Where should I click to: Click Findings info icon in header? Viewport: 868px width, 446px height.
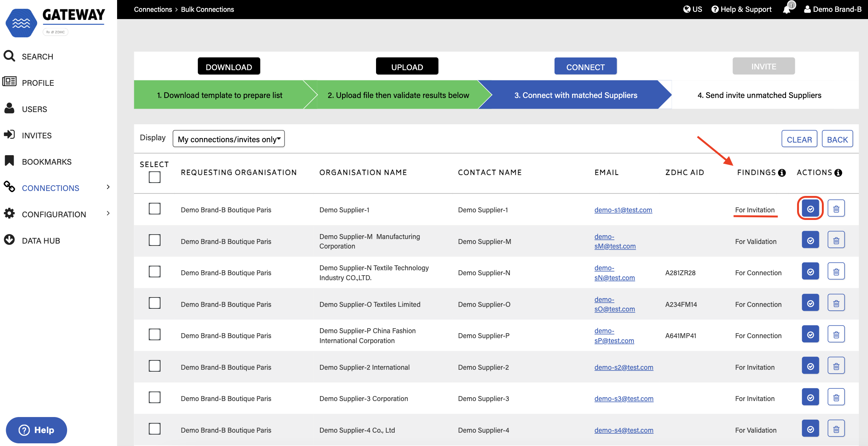(782, 173)
